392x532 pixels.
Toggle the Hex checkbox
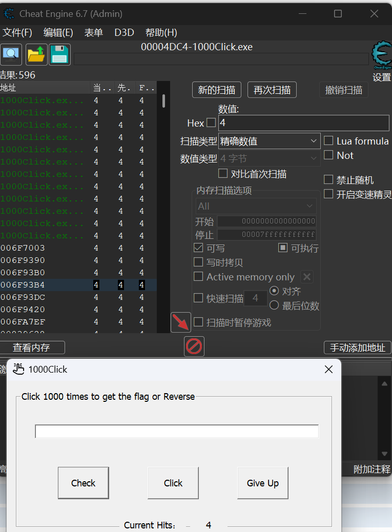pyautogui.click(x=211, y=122)
